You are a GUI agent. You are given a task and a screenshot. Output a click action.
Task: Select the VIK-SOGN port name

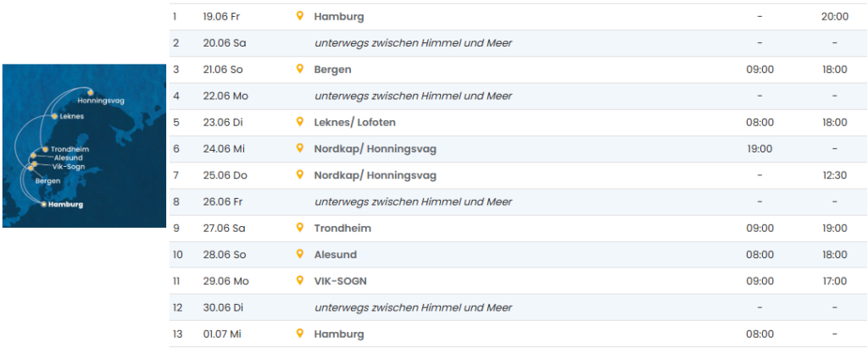[x=342, y=280]
